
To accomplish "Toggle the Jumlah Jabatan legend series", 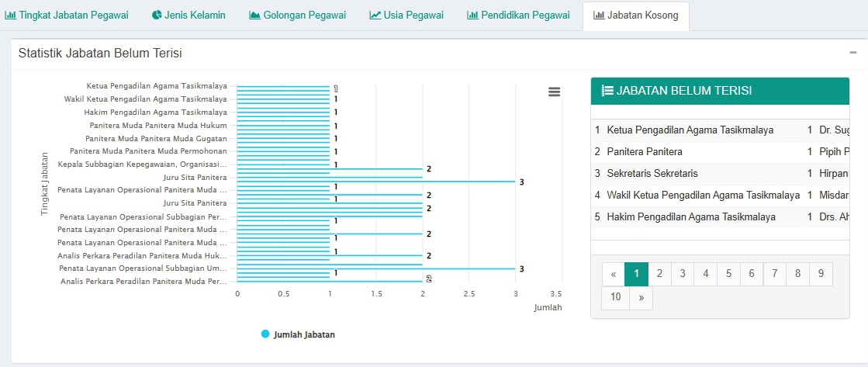I will click(x=298, y=334).
